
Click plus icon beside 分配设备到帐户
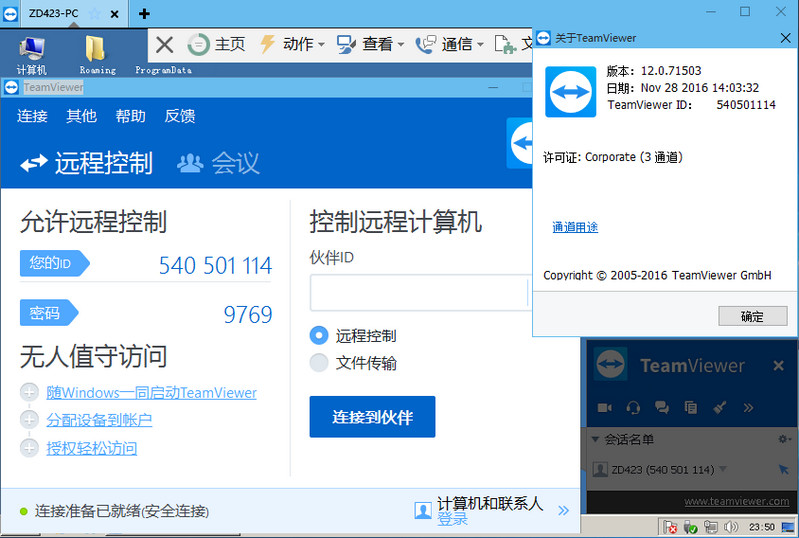(29, 420)
